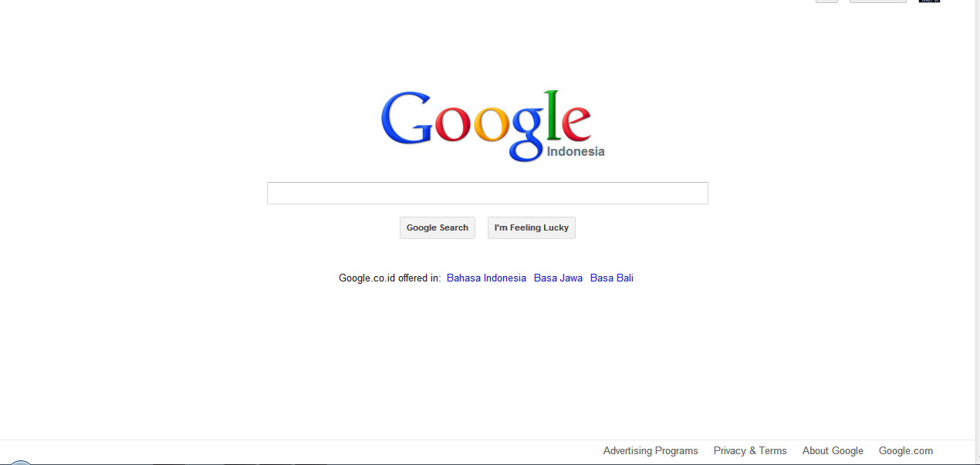Focus the Google search text box
Screen dimensions: 980x465
click(487, 193)
